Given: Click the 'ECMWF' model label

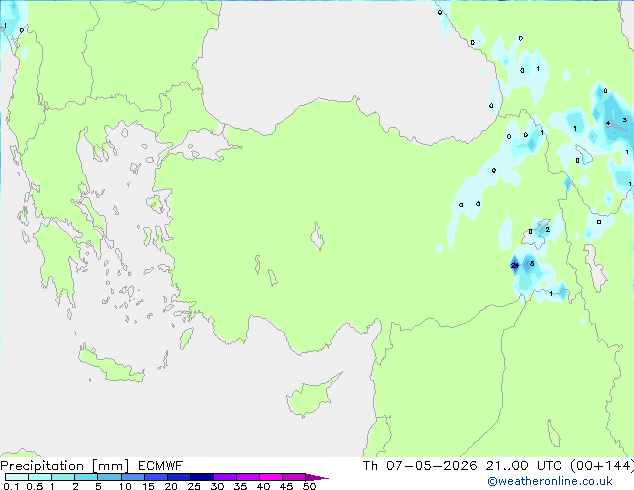Looking at the screenshot, I should point(161,466).
